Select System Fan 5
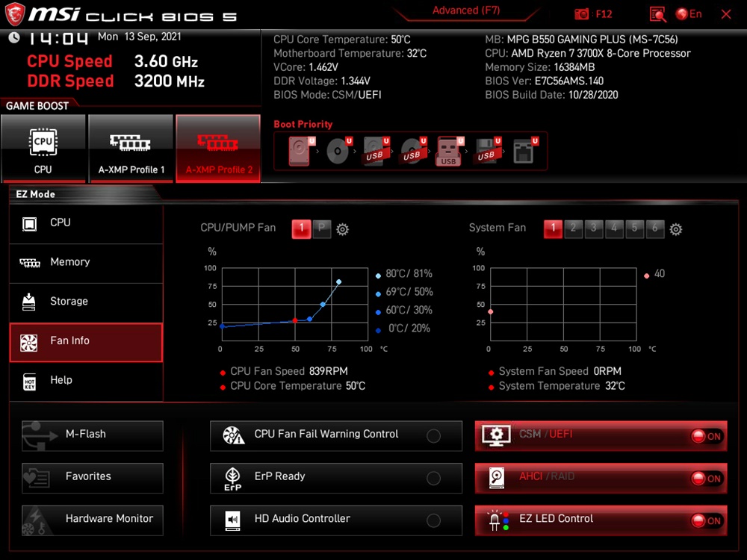The image size is (747, 560). click(634, 228)
